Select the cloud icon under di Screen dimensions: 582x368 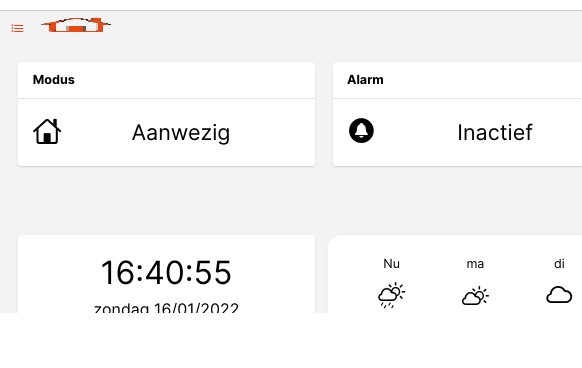[559, 295]
